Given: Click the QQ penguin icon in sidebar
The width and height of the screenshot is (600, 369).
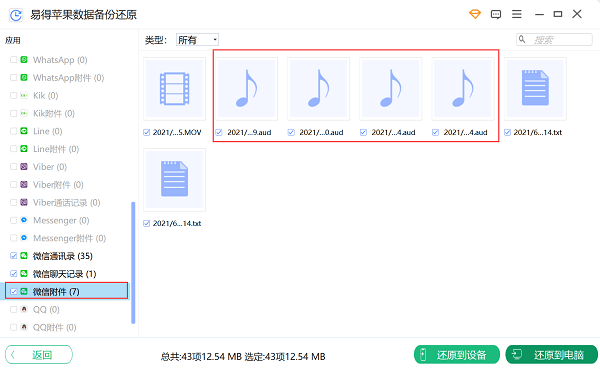Looking at the screenshot, I should [x=24, y=309].
